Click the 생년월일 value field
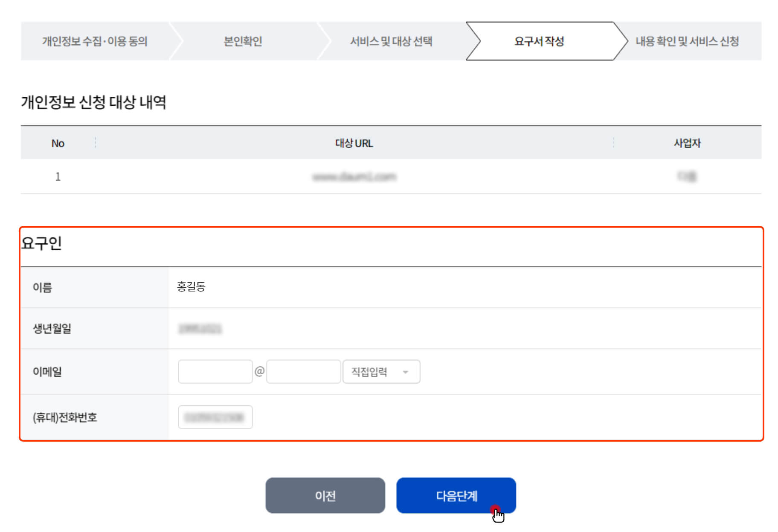The width and height of the screenshot is (778, 532). [x=200, y=328]
